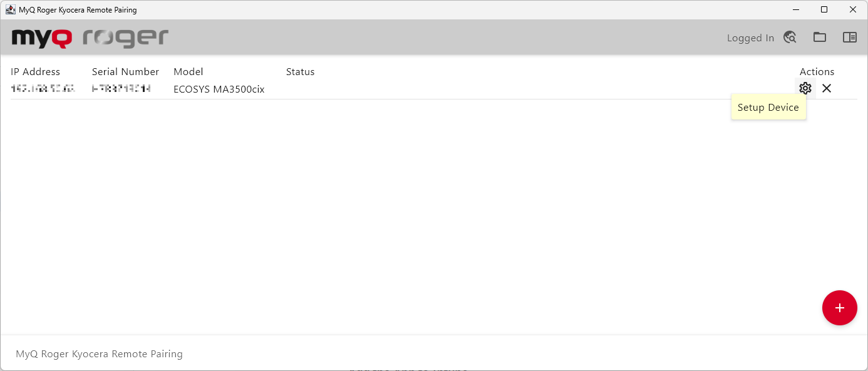Open Setup Device gear for ECOSYS MA3500cix
The width and height of the screenshot is (868, 371).
(x=805, y=88)
